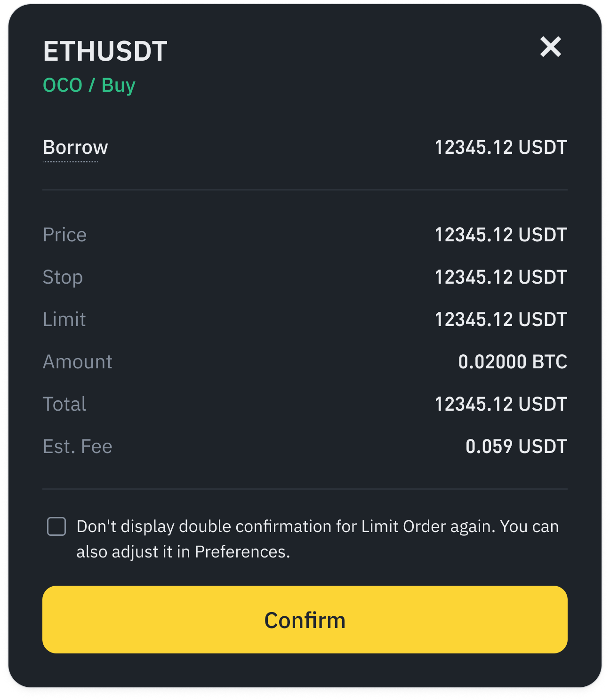This screenshot has width=610, height=700.
Task: Click the OCO / Buy order type label
Action: coord(89,86)
